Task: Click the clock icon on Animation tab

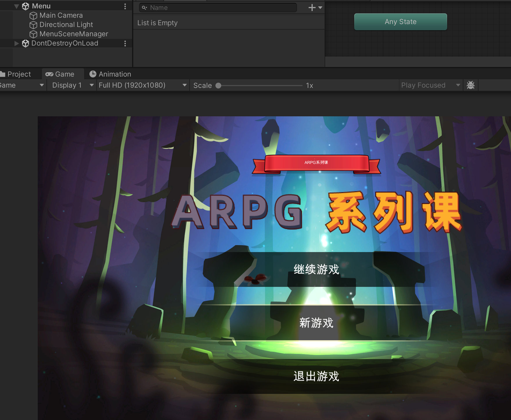Action: click(93, 74)
